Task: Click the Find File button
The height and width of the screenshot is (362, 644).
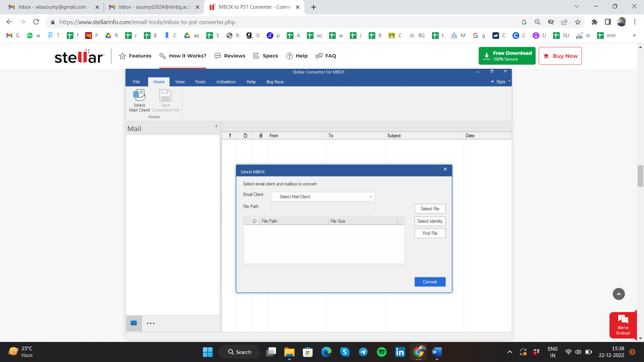Action: tap(430, 233)
